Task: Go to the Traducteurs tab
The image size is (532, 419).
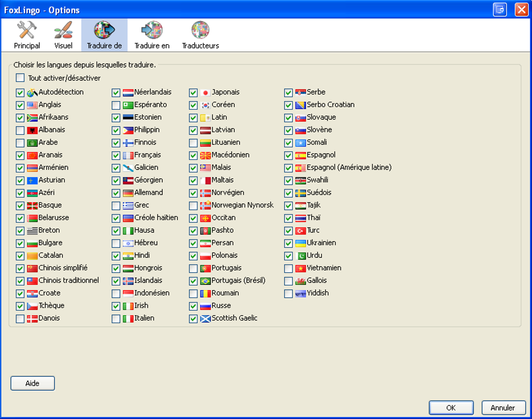Action: coord(200,35)
